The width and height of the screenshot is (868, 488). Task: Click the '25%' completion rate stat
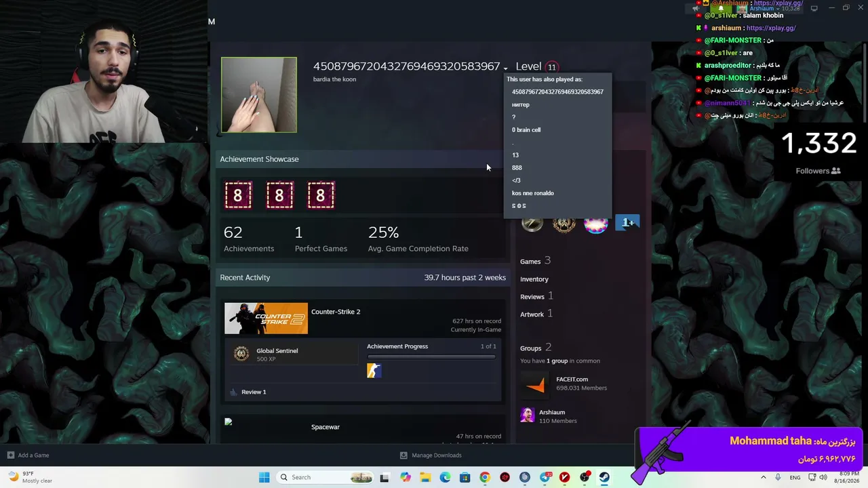pos(418,239)
